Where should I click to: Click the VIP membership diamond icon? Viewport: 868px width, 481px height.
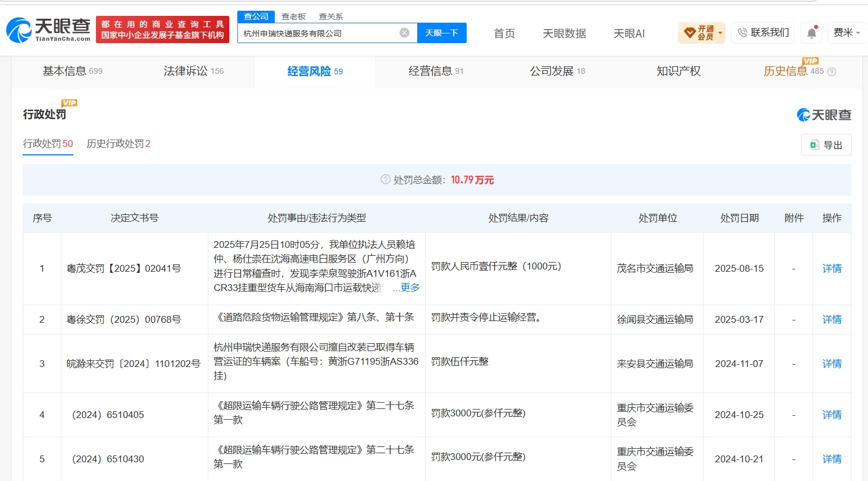point(690,33)
